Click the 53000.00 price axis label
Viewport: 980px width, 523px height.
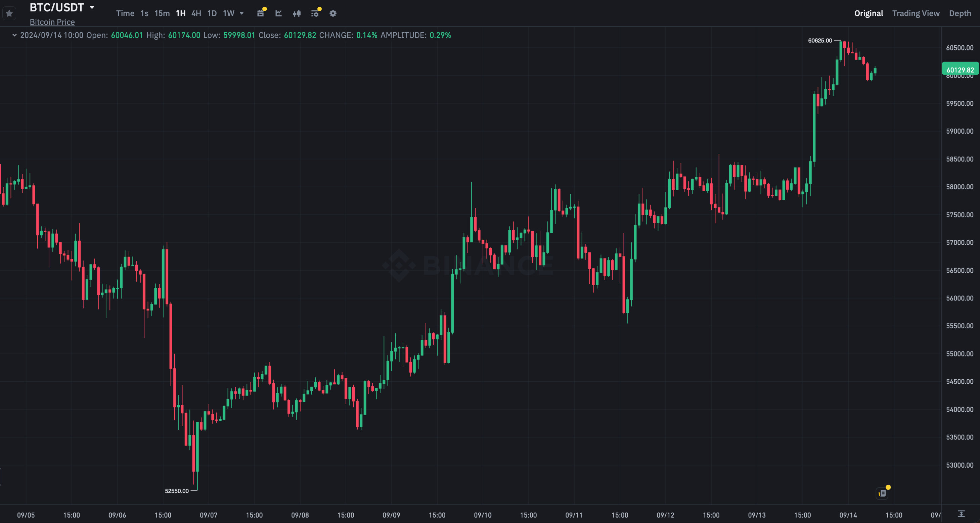(x=960, y=465)
